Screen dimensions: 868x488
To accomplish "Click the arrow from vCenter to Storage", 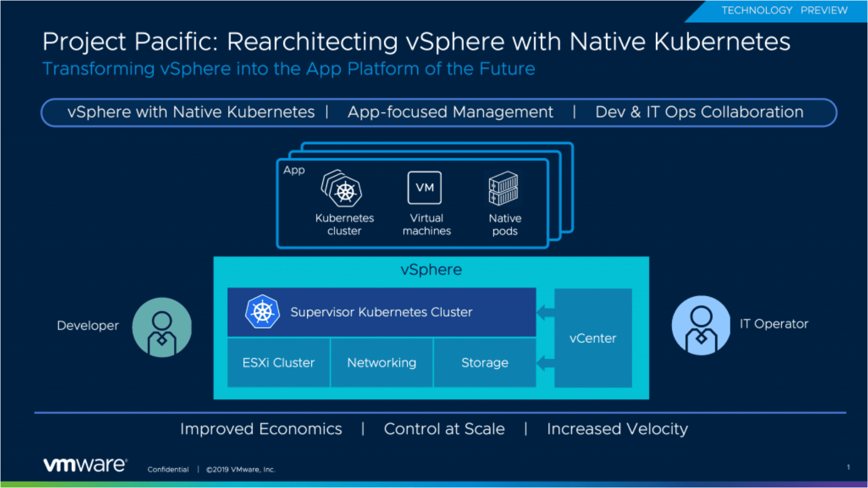I will click(x=546, y=363).
